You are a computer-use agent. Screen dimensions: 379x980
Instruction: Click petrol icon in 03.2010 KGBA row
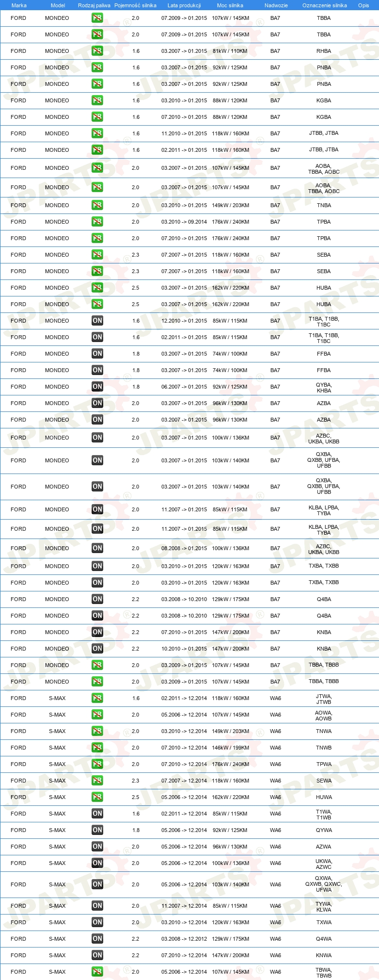(97, 100)
